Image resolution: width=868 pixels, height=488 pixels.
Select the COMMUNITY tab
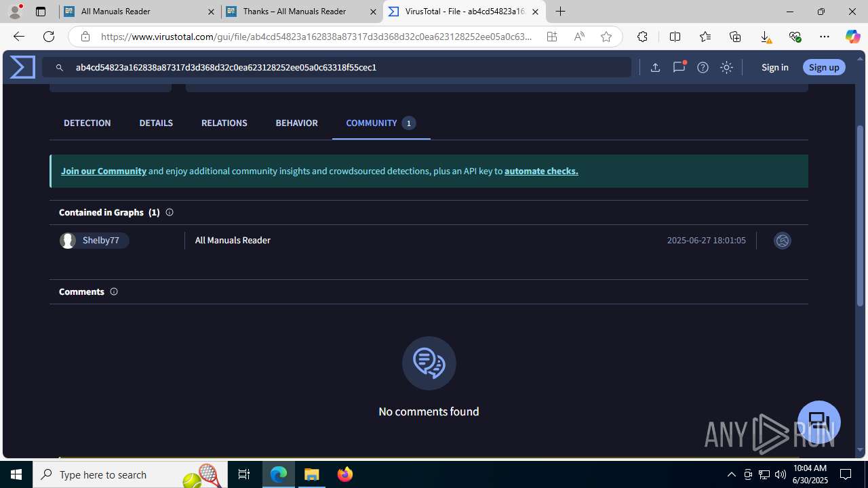coord(380,123)
